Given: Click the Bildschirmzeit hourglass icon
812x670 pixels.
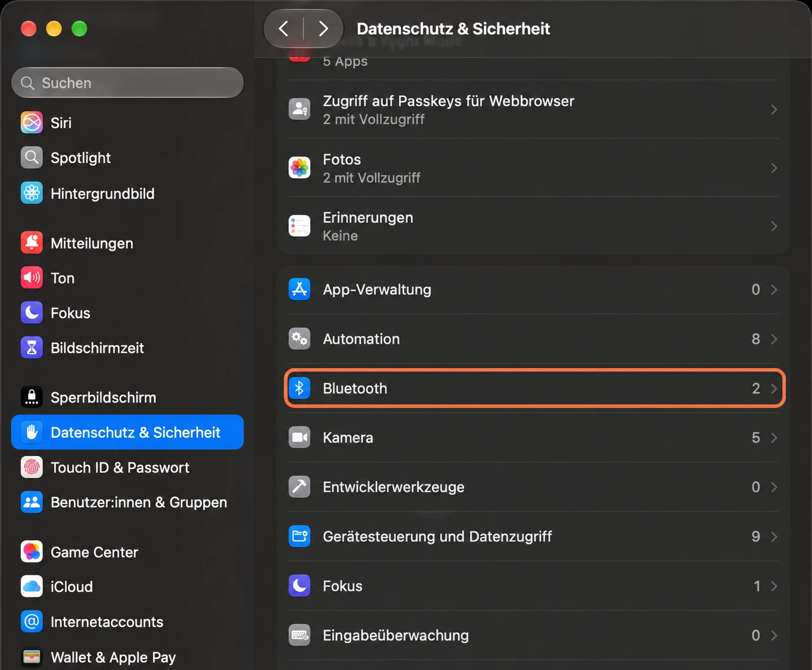Looking at the screenshot, I should pos(32,348).
